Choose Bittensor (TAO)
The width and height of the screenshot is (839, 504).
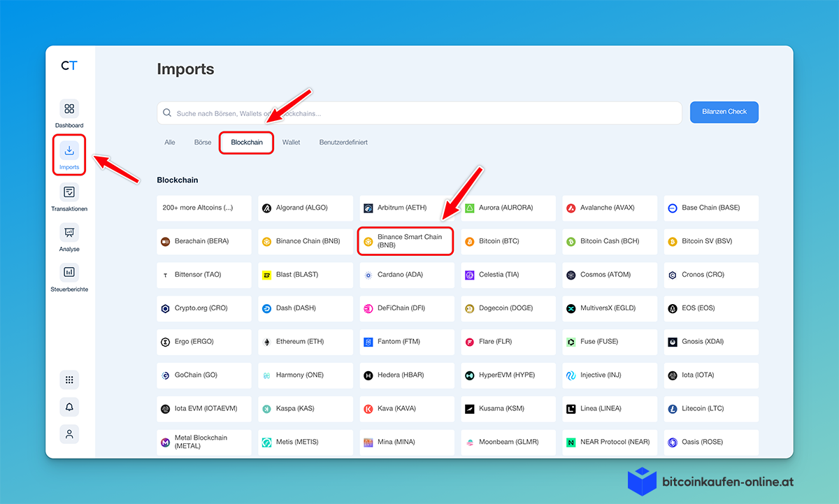[204, 275]
